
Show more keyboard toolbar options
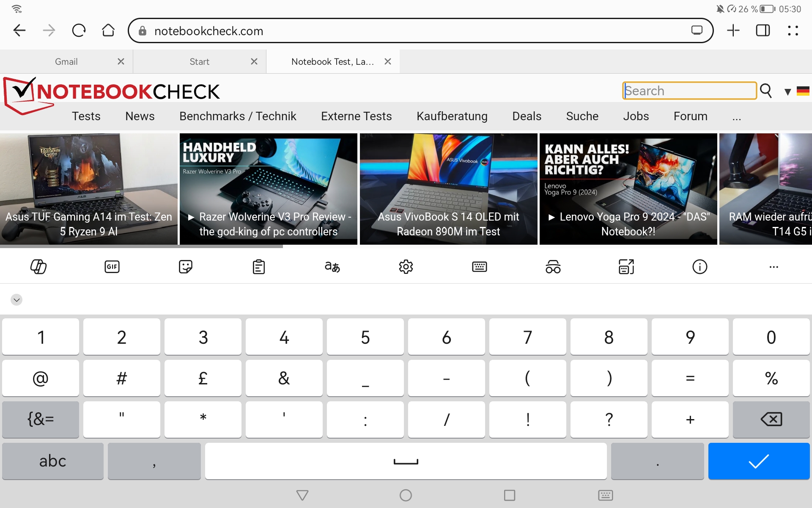click(774, 267)
